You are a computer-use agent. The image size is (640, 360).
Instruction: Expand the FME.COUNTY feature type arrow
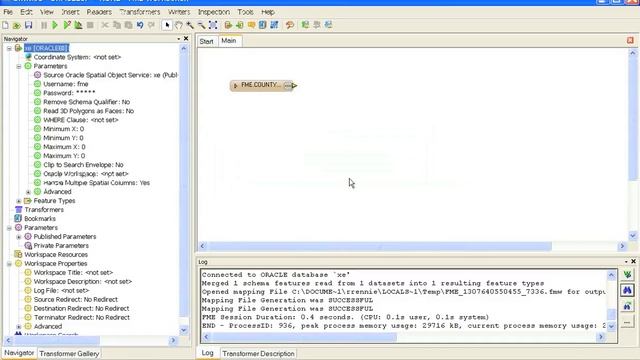[236, 86]
